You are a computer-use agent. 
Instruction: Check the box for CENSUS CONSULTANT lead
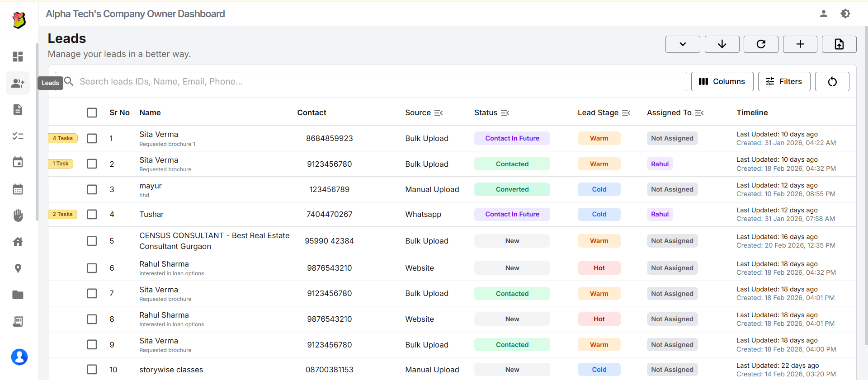click(92, 241)
